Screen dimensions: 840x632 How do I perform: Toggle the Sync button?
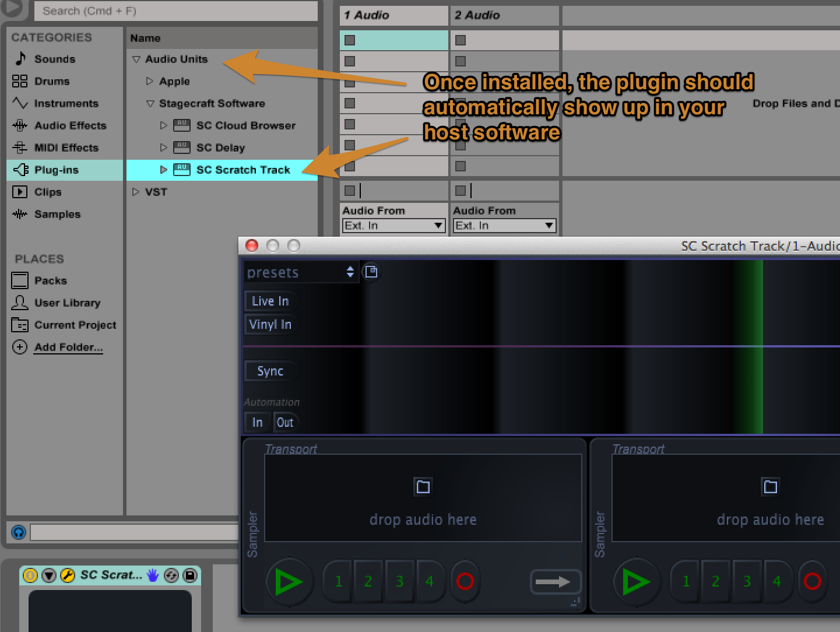coord(270,371)
